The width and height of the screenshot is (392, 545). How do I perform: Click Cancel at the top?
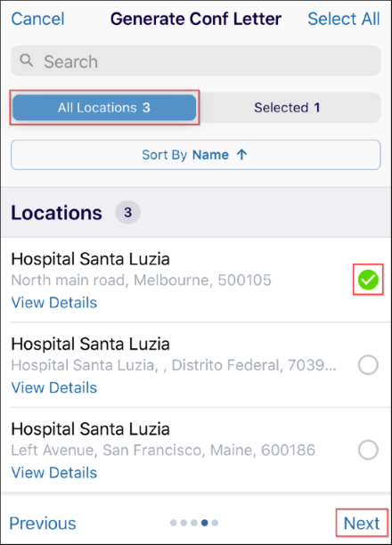(x=37, y=19)
